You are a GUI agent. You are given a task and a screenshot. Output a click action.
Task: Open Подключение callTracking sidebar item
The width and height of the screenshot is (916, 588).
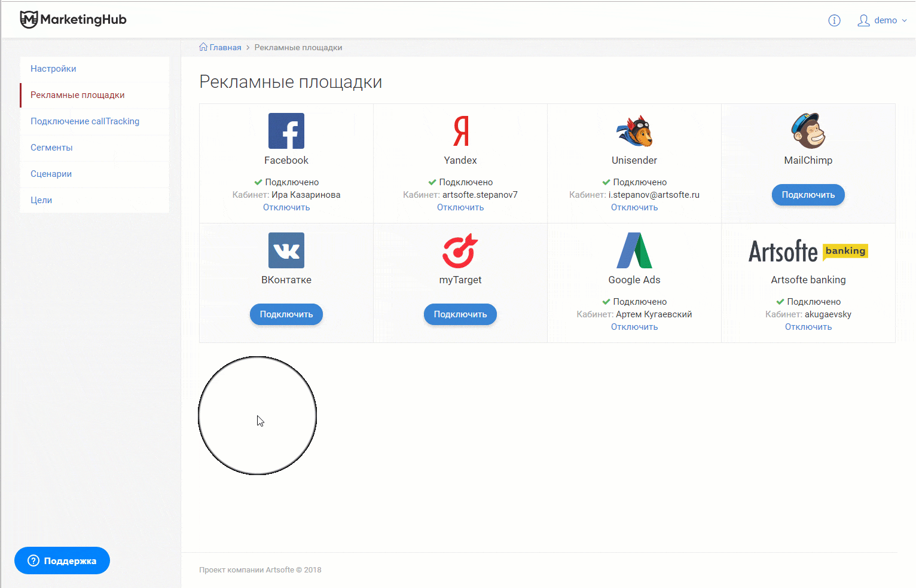click(94, 121)
